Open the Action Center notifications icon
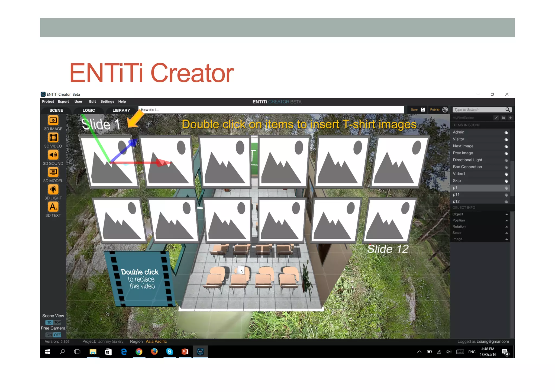 505,352
